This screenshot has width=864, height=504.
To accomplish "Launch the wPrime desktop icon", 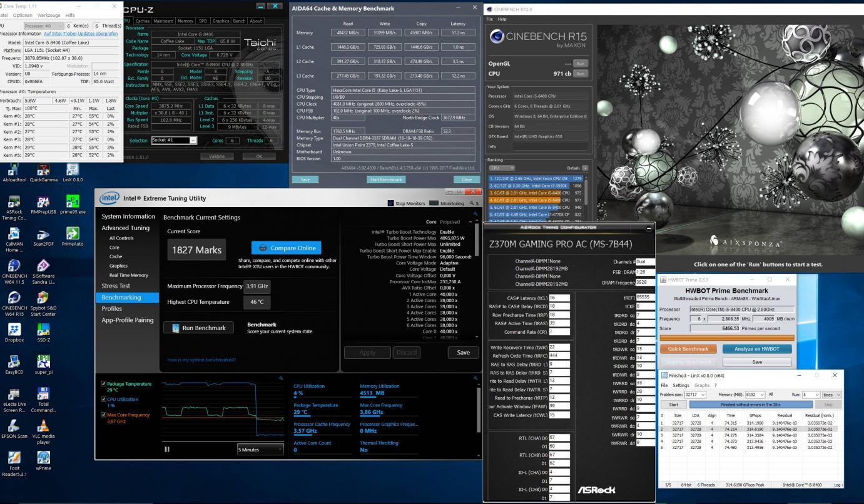I will [x=44, y=461].
